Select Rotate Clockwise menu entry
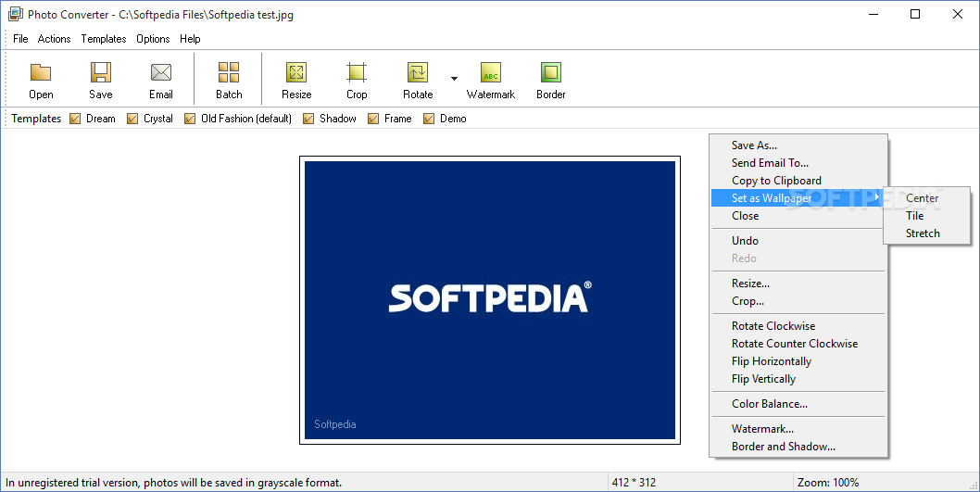 coord(798,326)
